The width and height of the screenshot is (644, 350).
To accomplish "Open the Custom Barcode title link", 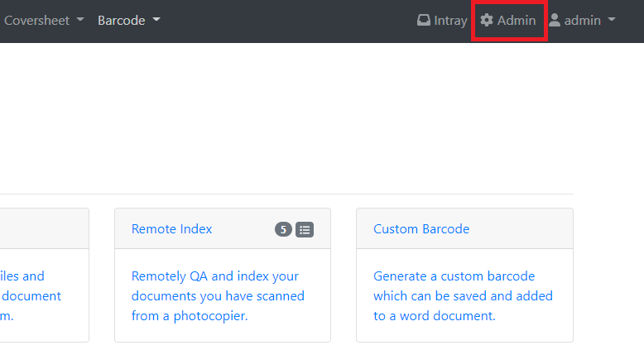I will [x=421, y=229].
